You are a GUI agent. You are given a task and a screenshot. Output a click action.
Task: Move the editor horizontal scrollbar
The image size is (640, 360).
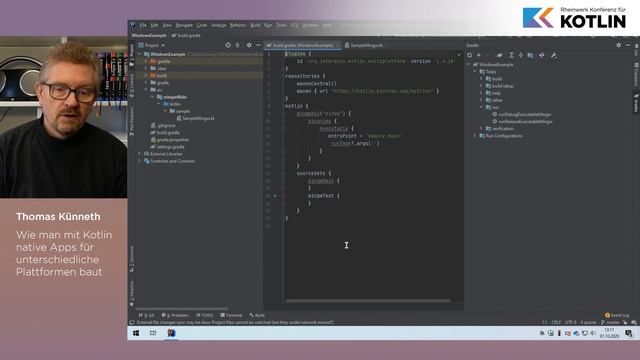click(368, 301)
